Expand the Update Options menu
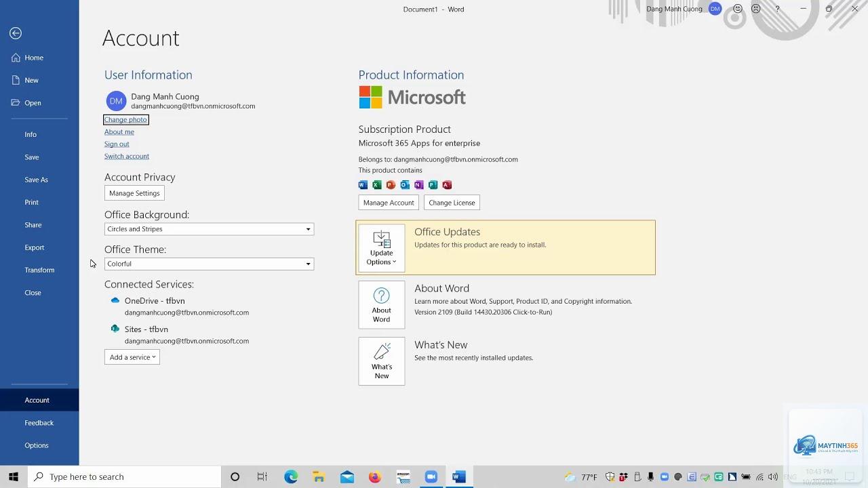This screenshot has width=868, height=488. pyautogui.click(x=382, y=247)
